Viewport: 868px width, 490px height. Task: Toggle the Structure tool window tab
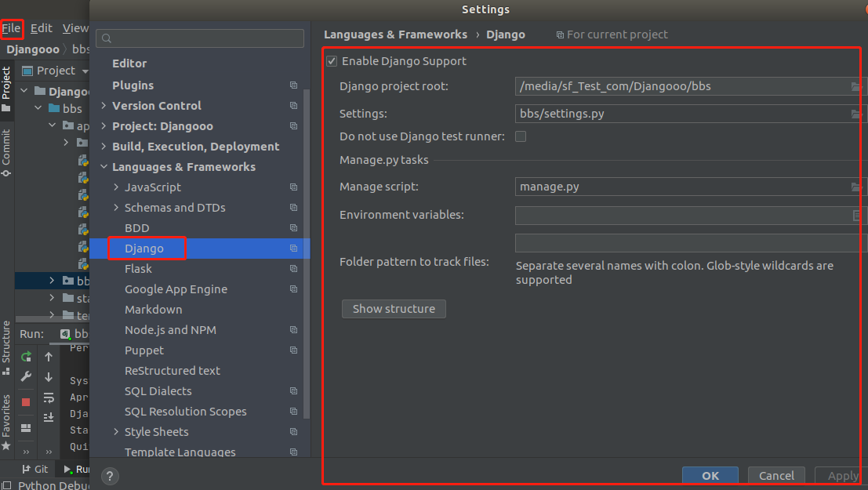[6, 343]
